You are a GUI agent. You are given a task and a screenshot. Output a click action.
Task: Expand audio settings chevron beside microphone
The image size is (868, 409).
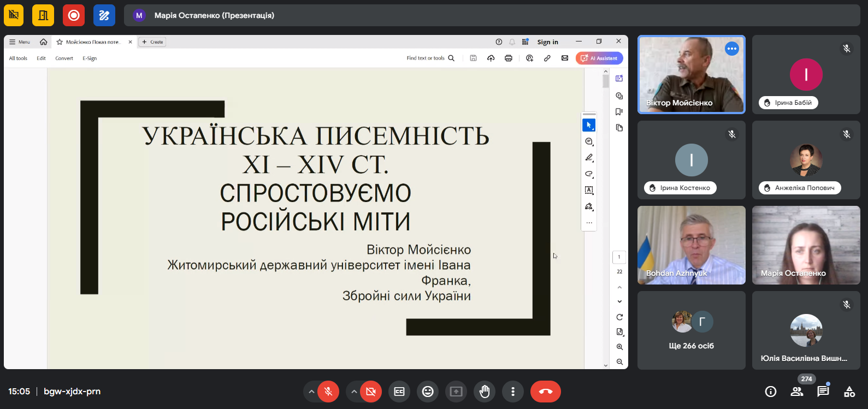coord(311,392)
